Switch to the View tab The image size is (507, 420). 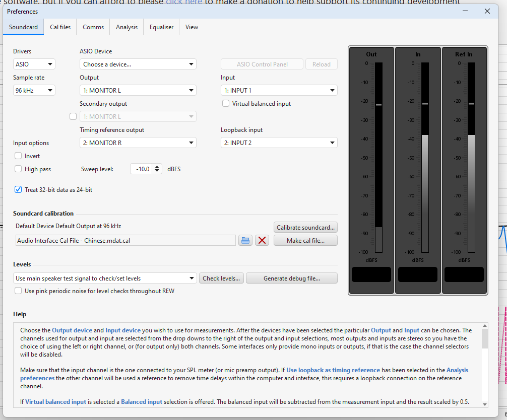(192, 27)
